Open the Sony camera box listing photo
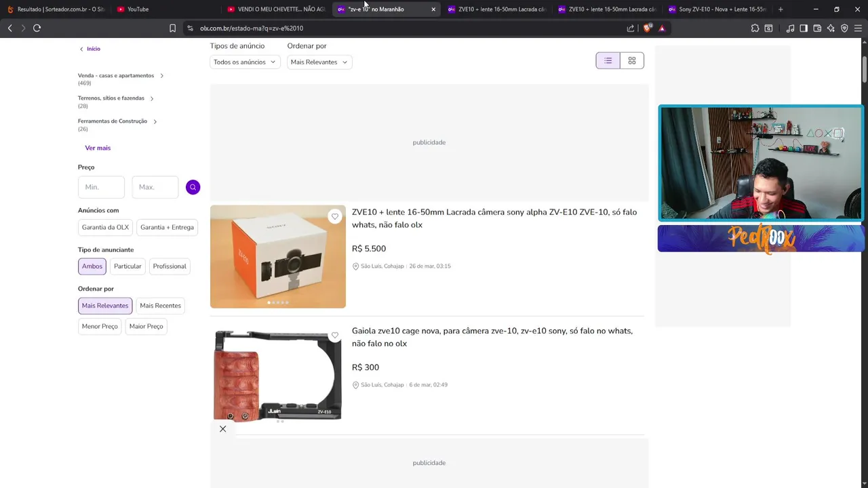The height and width of the screenshot is (488, 868). (278, 257)
